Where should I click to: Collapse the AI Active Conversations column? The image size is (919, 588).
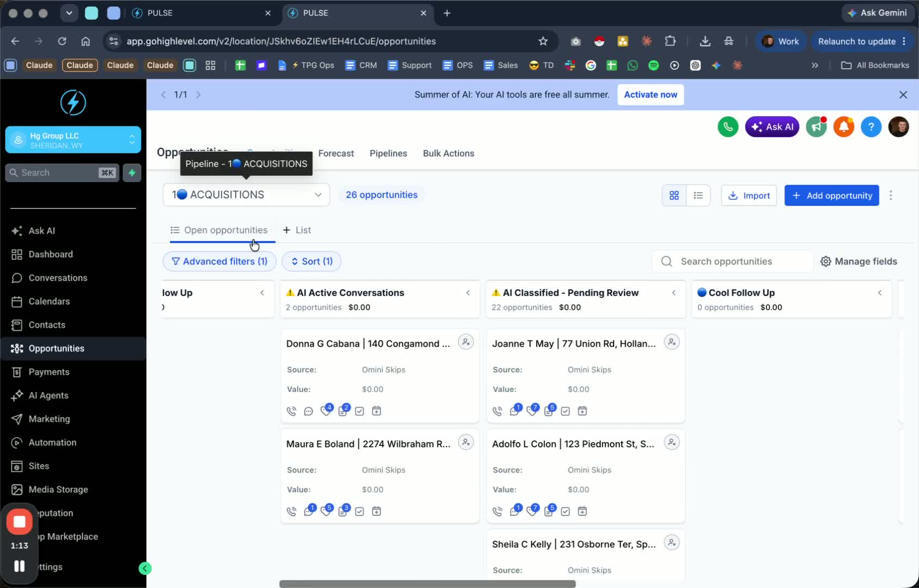click(x=468, y=293)
